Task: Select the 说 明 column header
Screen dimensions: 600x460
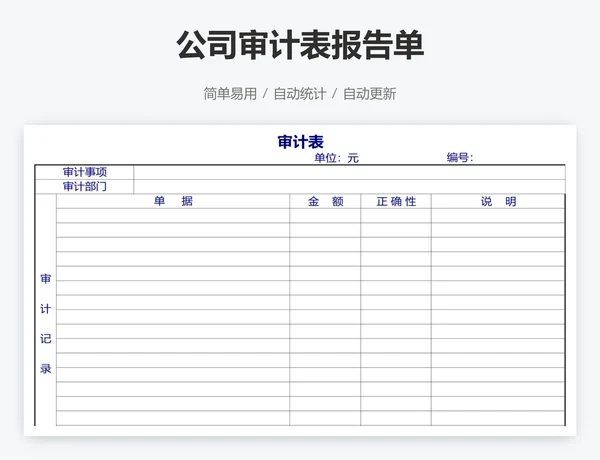Action: pos(498,201)
